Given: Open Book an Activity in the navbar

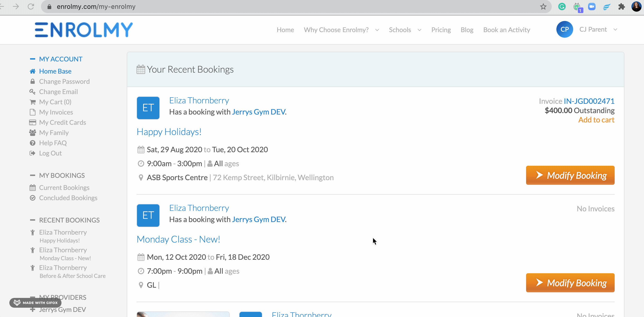Looking at the screenshot, I should tap(507, 30).
